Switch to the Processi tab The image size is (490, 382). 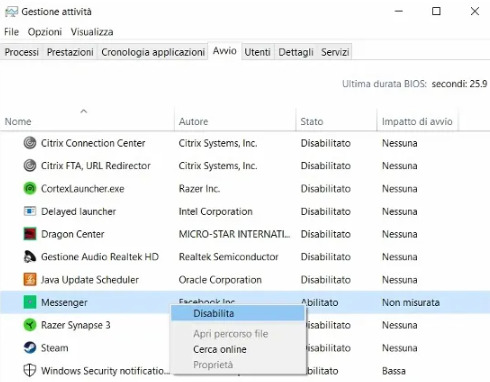[22, 52]
